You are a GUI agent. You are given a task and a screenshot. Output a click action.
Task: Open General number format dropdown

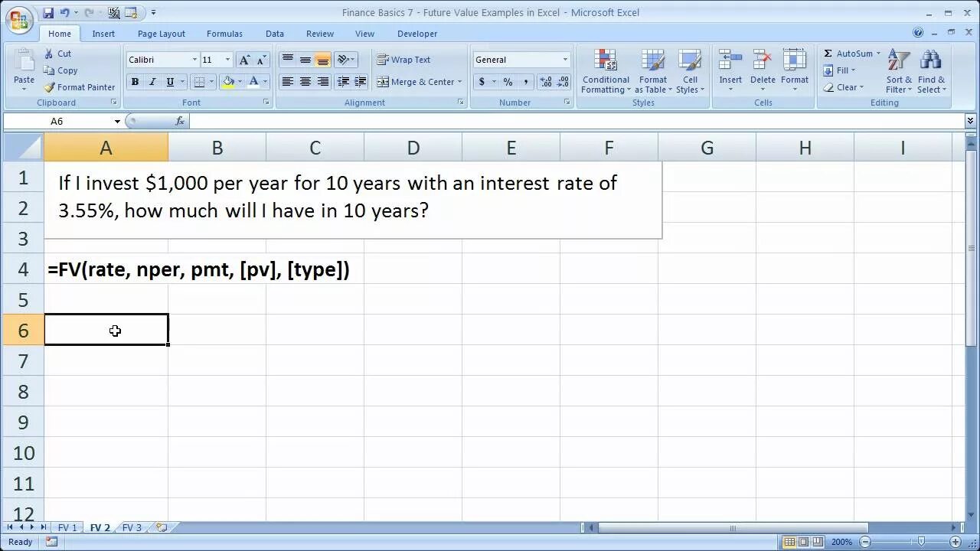pos(565,60)
